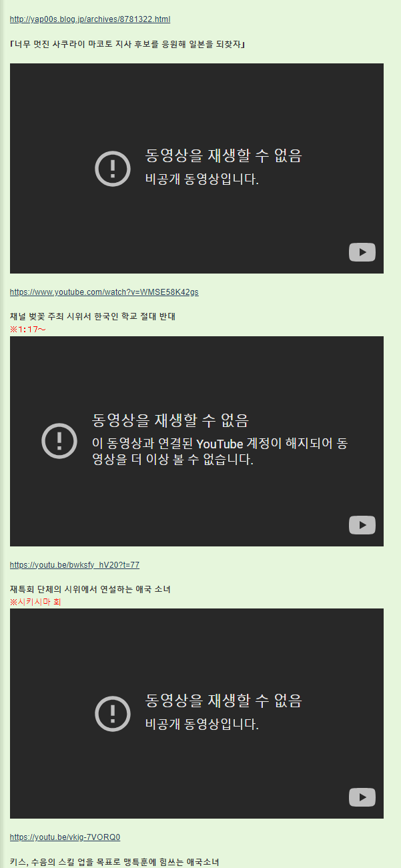Click the '재특회 단체의 시위에서' caption text
This screenshot has width=401, height=868.
point(90,589)
